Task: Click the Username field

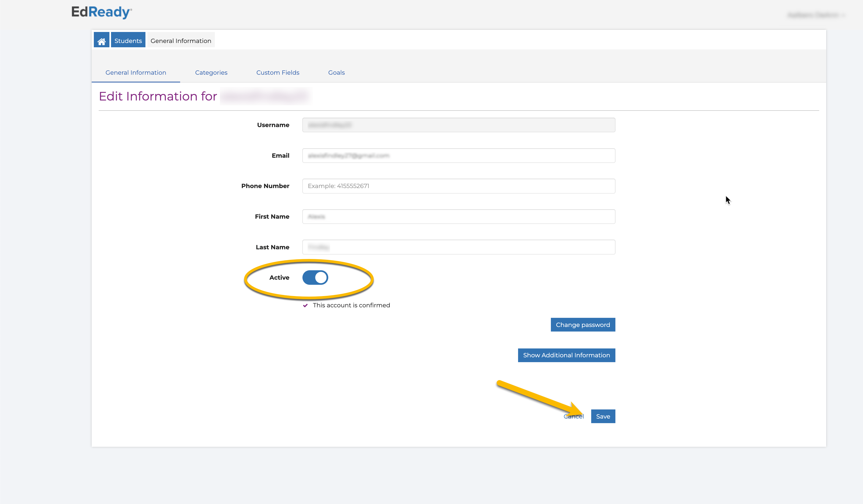Action: tap(458, 125)
